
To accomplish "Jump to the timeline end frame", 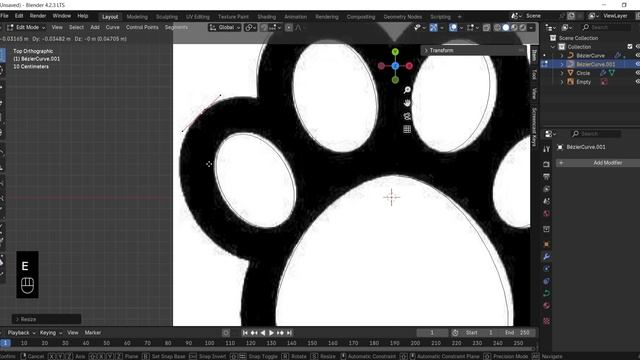I will pos(289,333).
